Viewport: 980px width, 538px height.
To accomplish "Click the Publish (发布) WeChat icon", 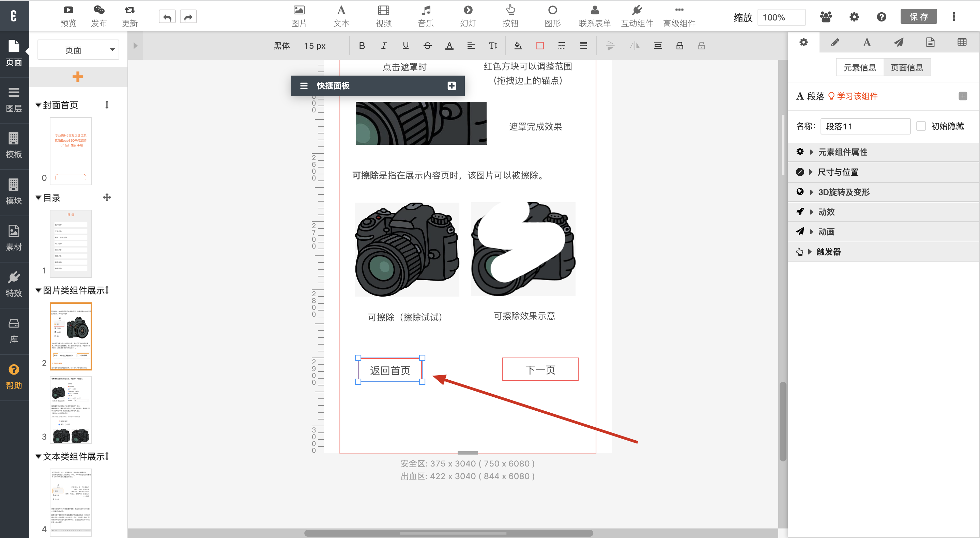I will [99, 10].
